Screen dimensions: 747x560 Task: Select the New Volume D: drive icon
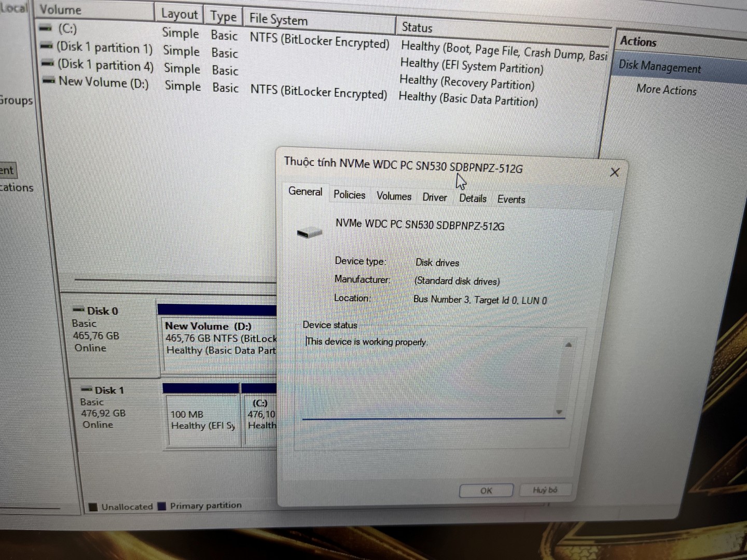[49, 81]
